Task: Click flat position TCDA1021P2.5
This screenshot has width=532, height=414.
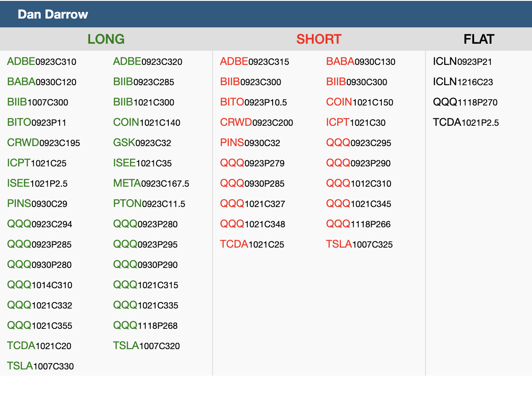Action: tap(466, 123)
